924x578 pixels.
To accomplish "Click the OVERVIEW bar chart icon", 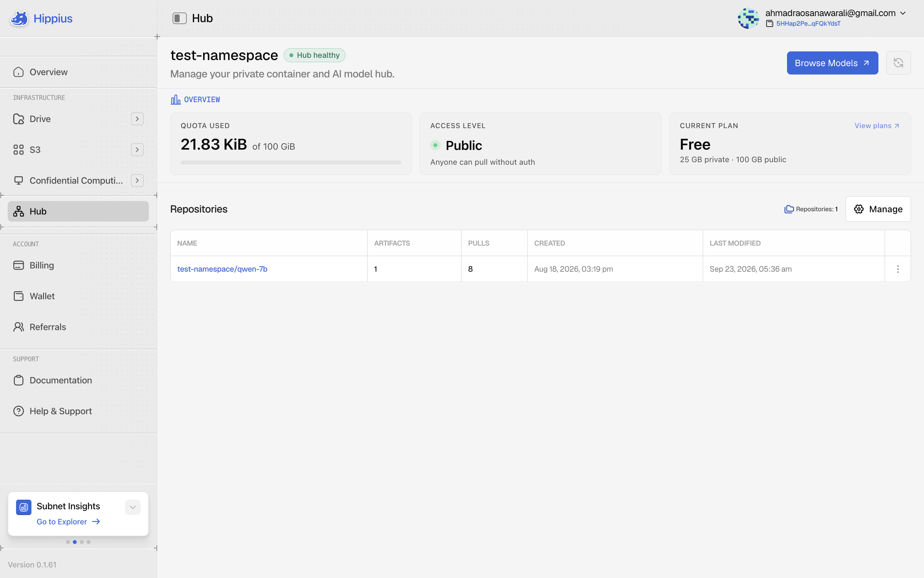I will pos(175,100).
